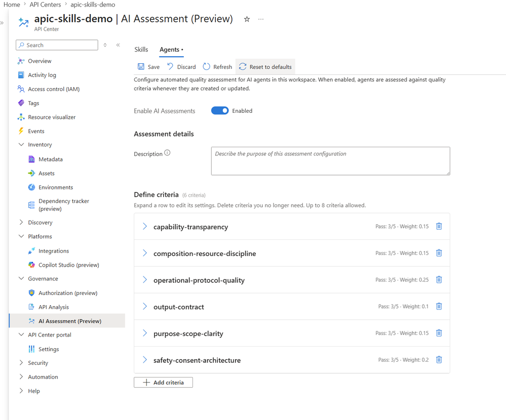The width and height of the screenshot is (506, 420).
Task: Open Dependency tracker (preview)
Action: click(x=64, y=204)
